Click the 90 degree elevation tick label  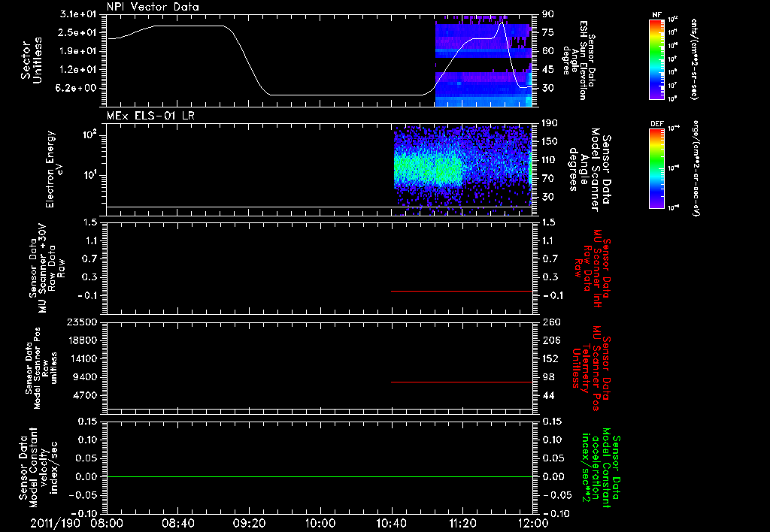548,14
